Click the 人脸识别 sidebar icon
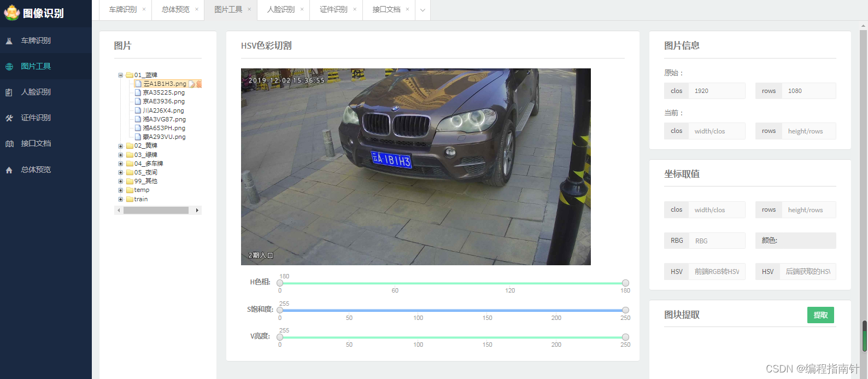This screenshot has width=868, height=379. [x=9, y=92]
